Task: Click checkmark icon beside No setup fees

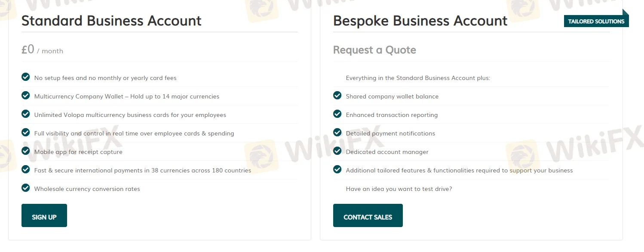Action: coord(26,77)
